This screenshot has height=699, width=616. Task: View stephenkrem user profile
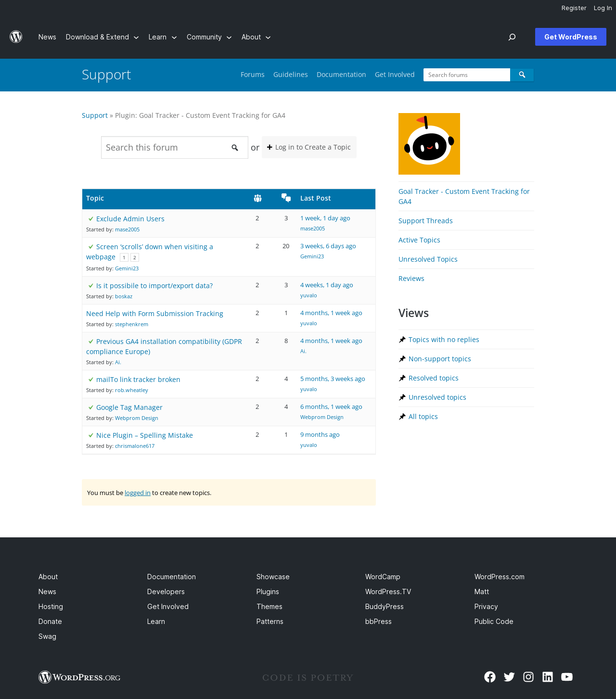(131, 325)
